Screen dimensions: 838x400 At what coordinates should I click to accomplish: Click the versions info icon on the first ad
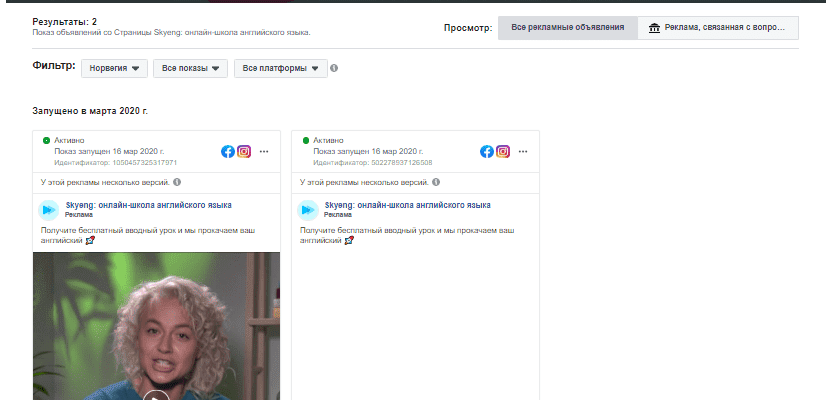[x=177, y=183]
